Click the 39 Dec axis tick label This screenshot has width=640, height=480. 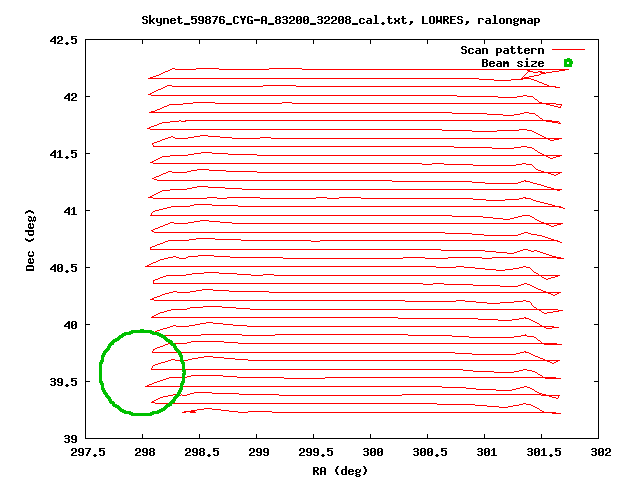pyautogui.click(x=70, y=439)
